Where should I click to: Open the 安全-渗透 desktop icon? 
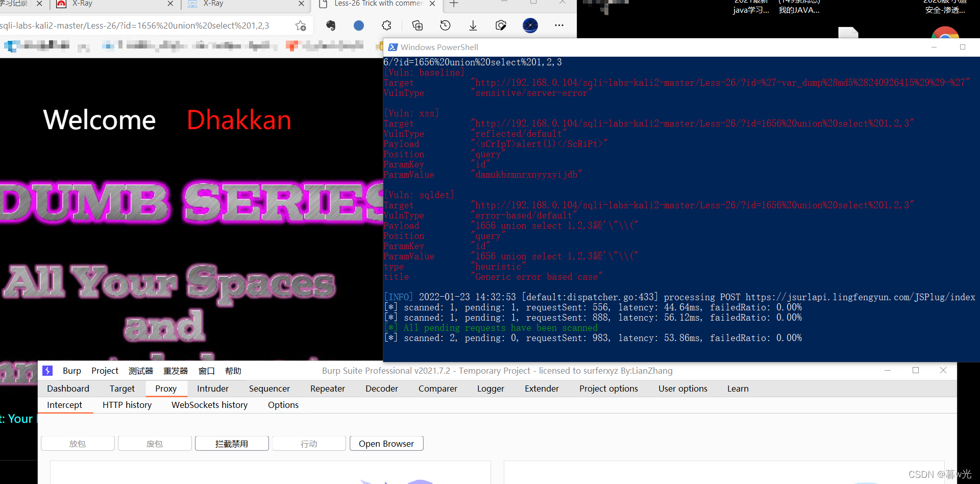point(945,7)
